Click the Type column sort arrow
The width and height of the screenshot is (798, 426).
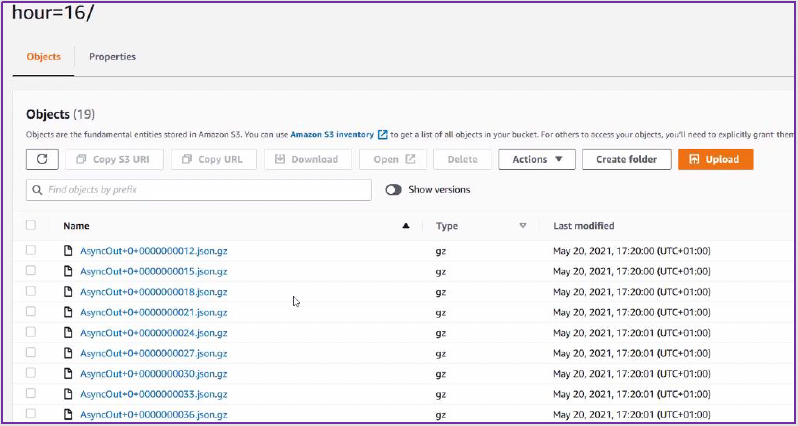click(x=522, y=226)
